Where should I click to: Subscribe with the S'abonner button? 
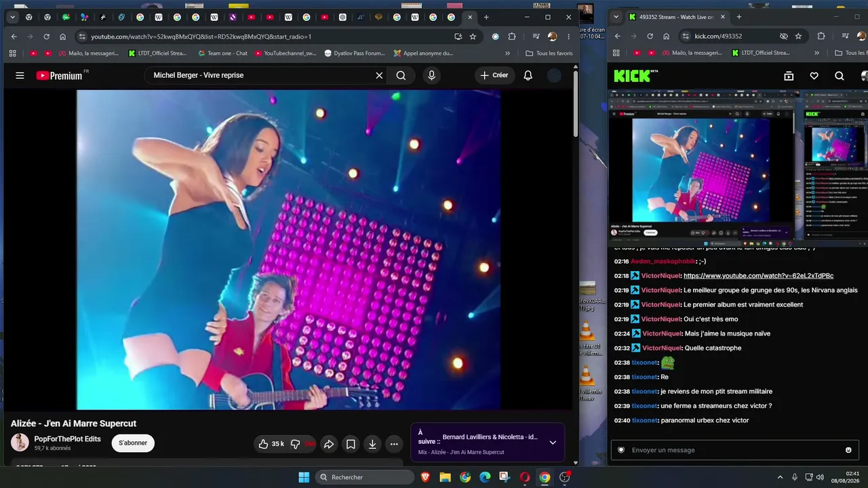click(133, 443)
